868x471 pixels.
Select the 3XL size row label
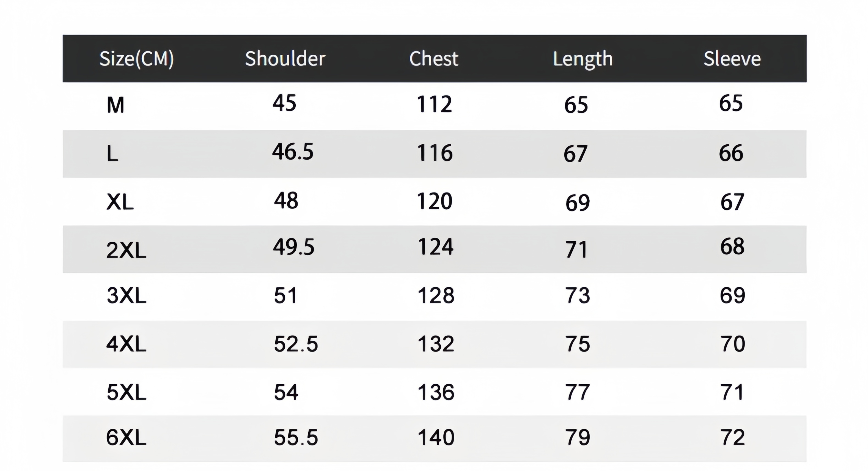126,295
